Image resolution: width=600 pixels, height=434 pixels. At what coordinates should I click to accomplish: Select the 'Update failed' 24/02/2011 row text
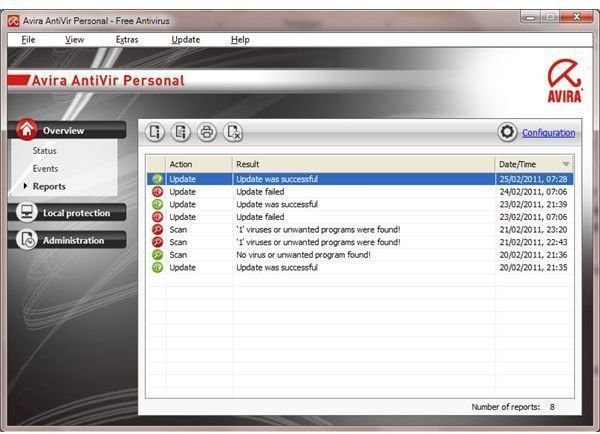click(x=260, y=191)
